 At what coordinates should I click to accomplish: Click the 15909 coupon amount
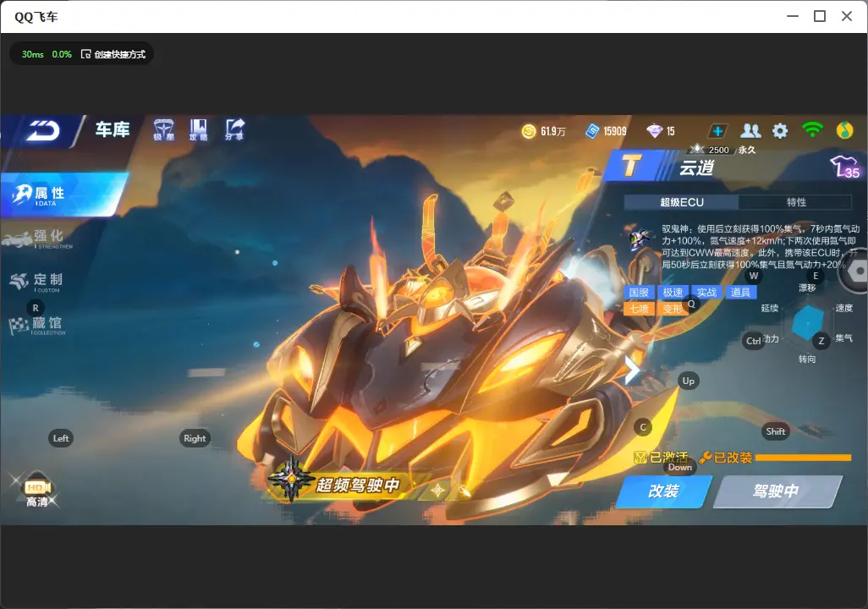pos(615,131)
